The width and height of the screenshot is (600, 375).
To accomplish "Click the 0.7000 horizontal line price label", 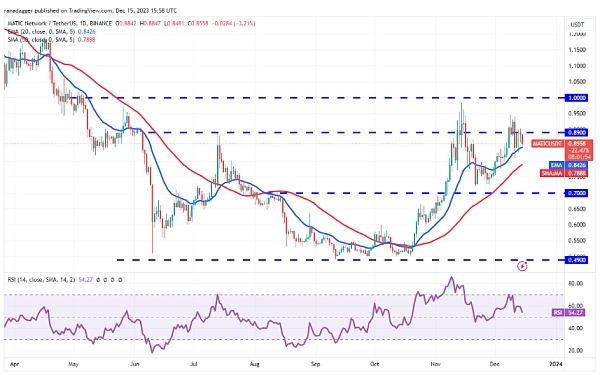I will (577, 193).
